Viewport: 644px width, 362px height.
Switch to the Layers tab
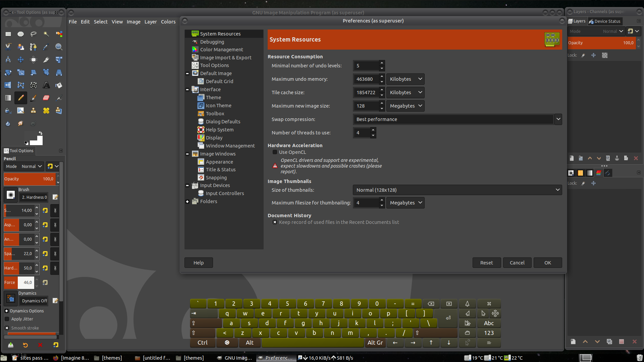577,21
